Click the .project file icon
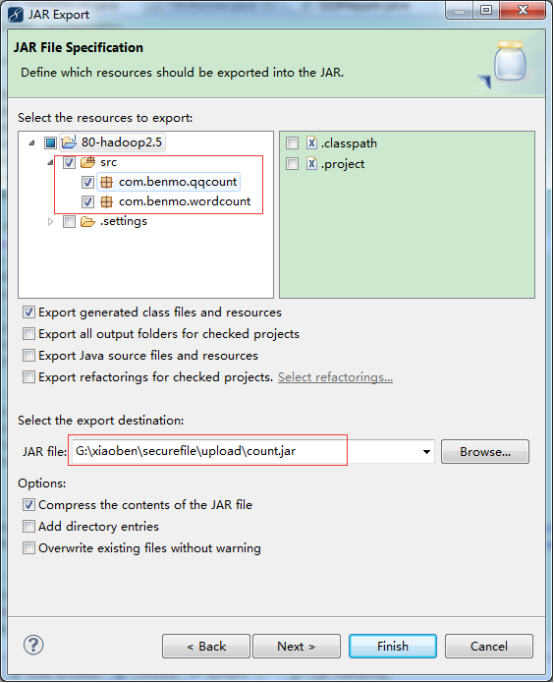The width and height of the screenshot is (554, 683). [x=311, y=164]
